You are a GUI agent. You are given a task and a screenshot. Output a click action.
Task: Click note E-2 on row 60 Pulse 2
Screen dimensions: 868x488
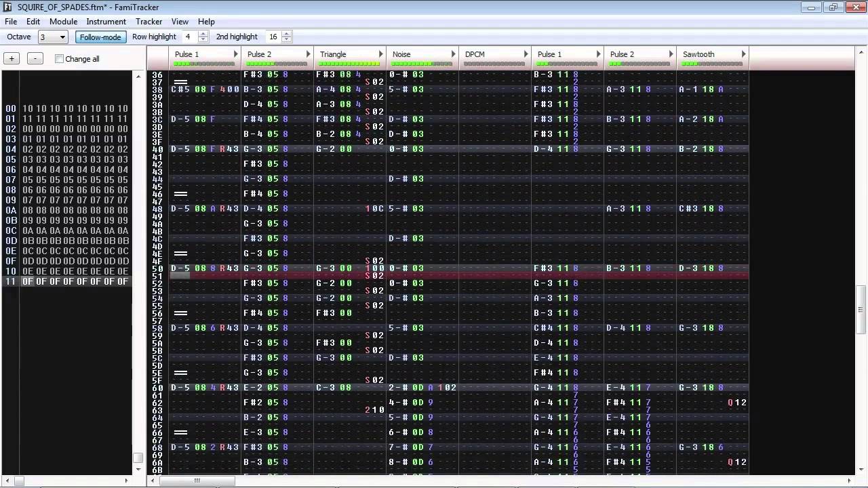click(253, 388)
